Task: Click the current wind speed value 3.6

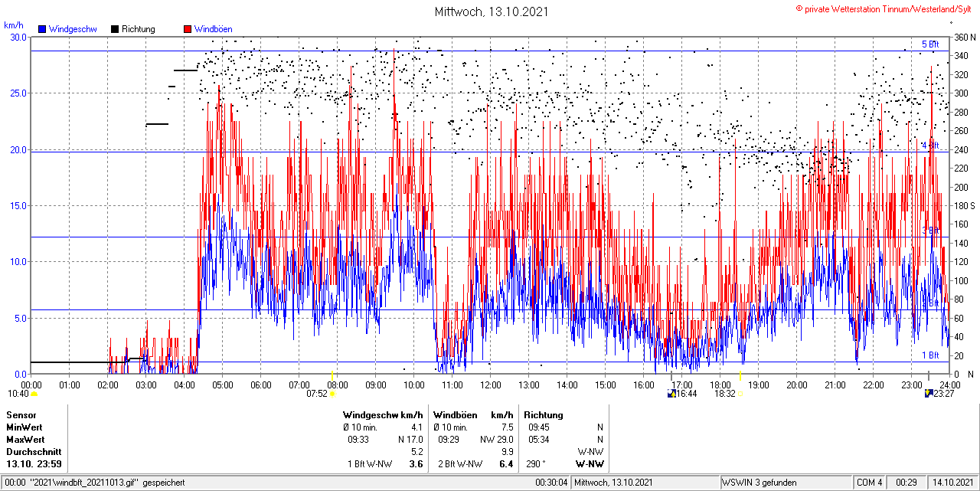Action: tap(416, 463)
